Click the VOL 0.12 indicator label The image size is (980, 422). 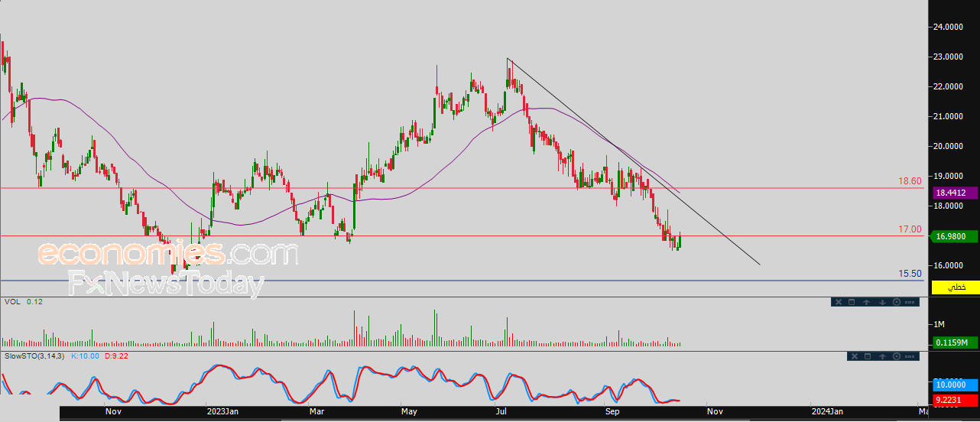[23, 302]
